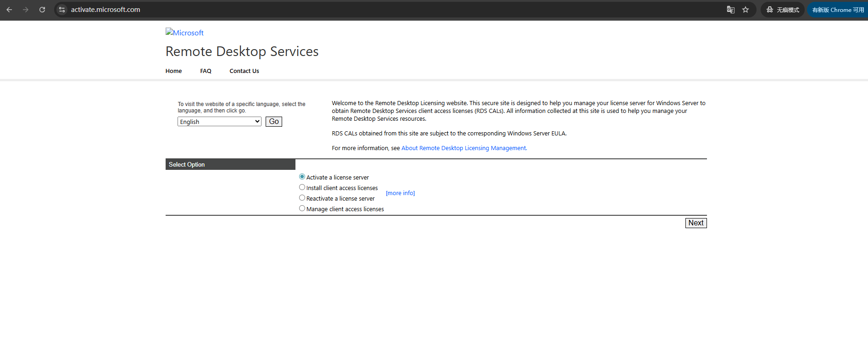Select Reactivate a license server option
Viewport: 868px width, 353px height.
click(302, 198)
